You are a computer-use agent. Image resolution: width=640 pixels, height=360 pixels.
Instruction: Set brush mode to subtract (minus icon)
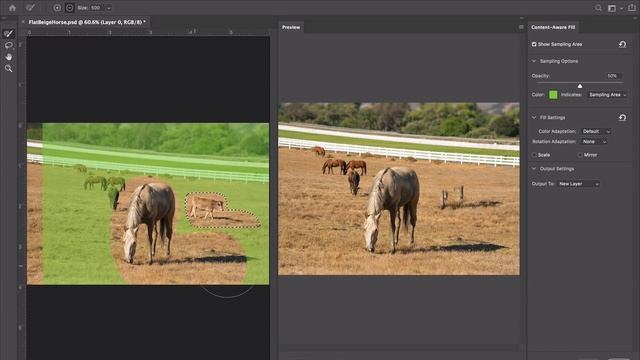coord(69,8)
